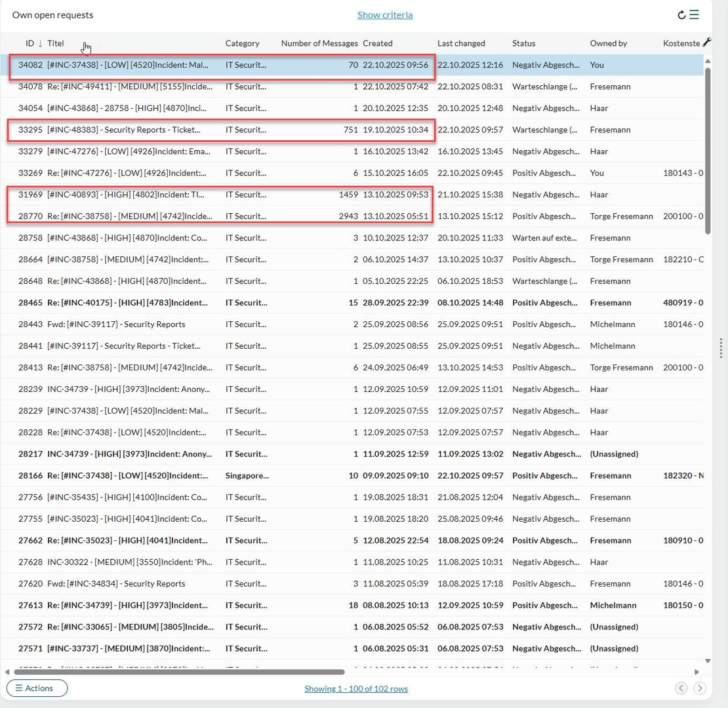Click the vertical scrollbar up arrow
The height and width of the screenshot is (708, 728).
[x=707, y=61]
